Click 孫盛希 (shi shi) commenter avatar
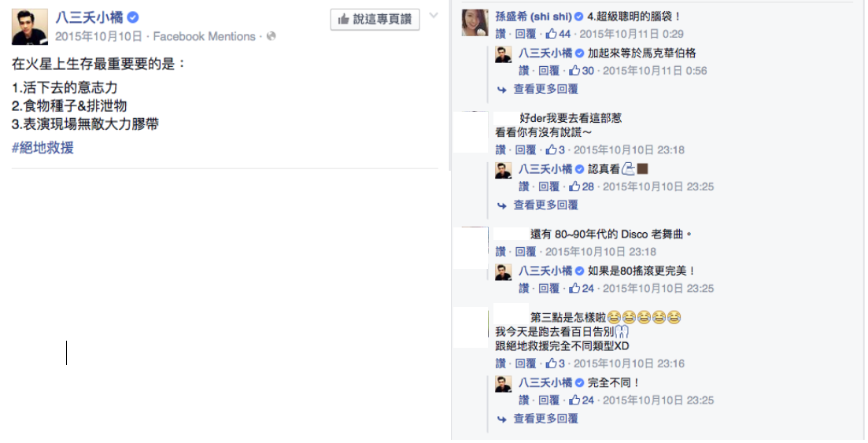 (475, 23)
